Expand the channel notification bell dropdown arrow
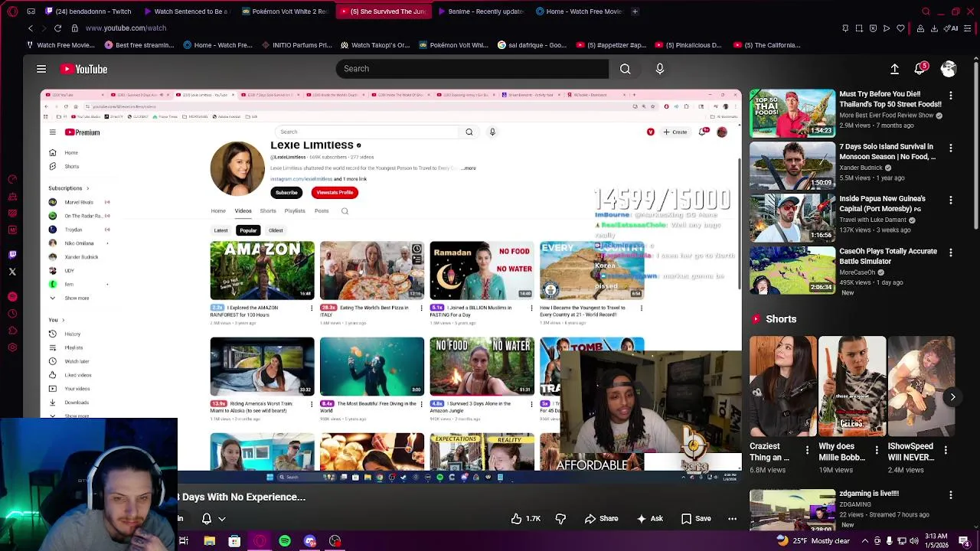 [222, 519]
